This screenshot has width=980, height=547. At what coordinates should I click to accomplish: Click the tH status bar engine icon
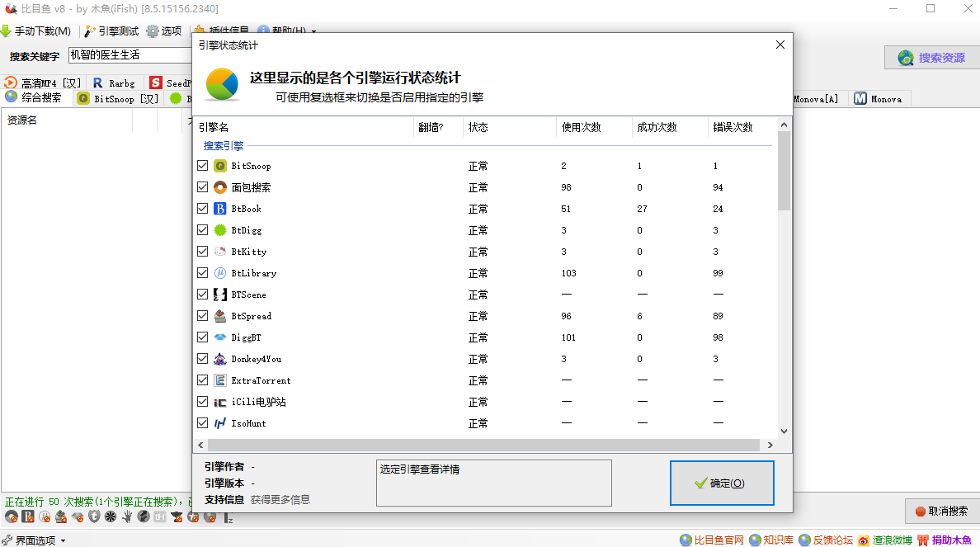tap(160, 516)
